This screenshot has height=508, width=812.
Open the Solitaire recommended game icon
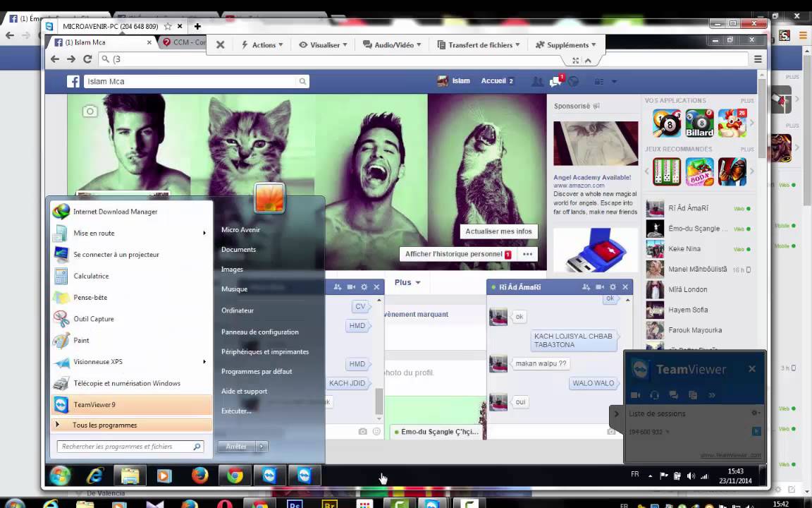pyautogui.click(x=667, y=171)
